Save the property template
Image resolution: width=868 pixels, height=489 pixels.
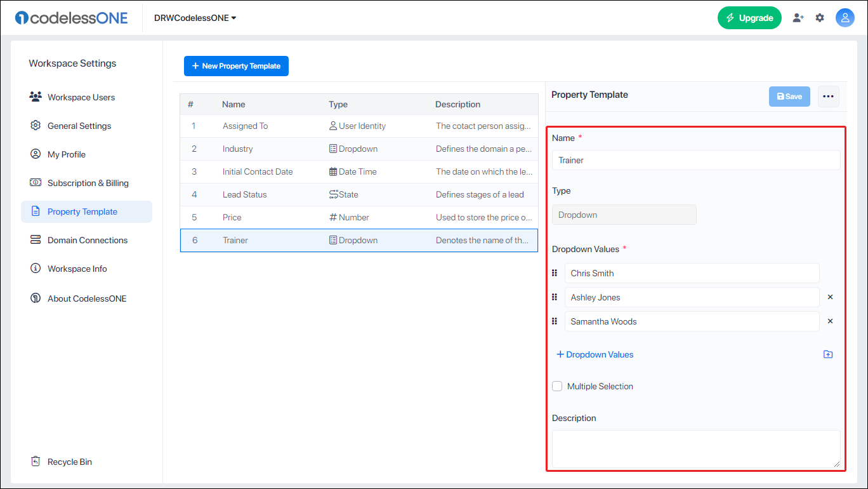[789, 97]
